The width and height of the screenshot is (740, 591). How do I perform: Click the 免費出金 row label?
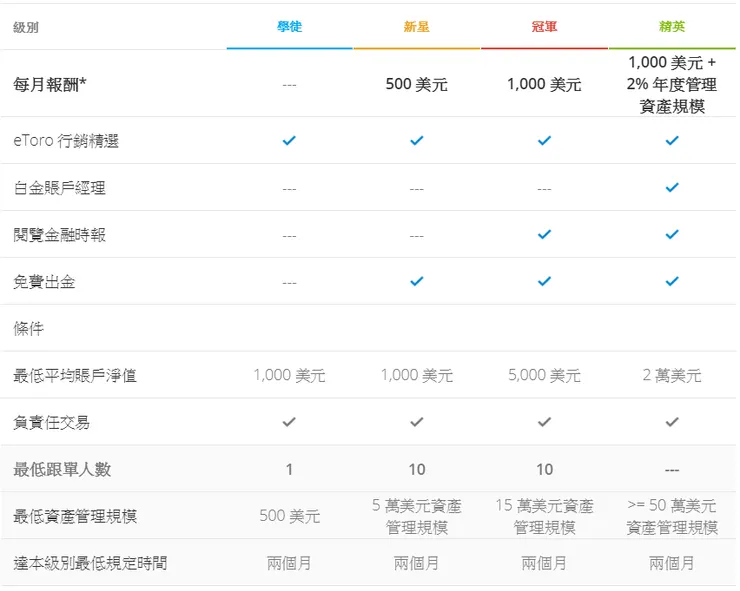click(x=44, y=282)
